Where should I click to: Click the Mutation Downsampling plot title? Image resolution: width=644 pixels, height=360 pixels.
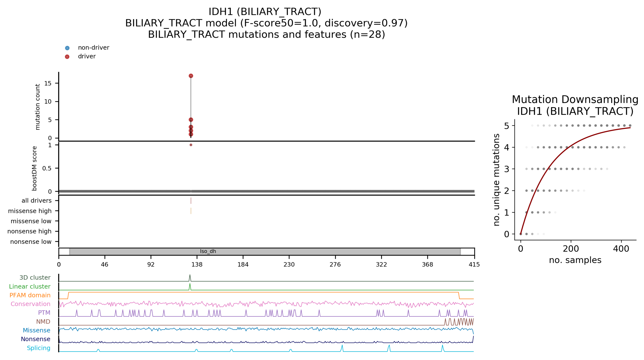[575, 100]
